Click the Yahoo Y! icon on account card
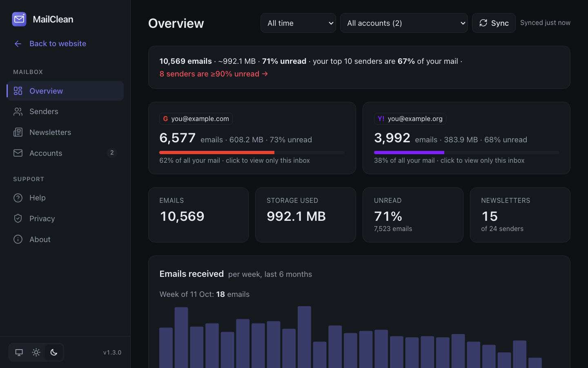The image size is (588, 368). [381, 119]
